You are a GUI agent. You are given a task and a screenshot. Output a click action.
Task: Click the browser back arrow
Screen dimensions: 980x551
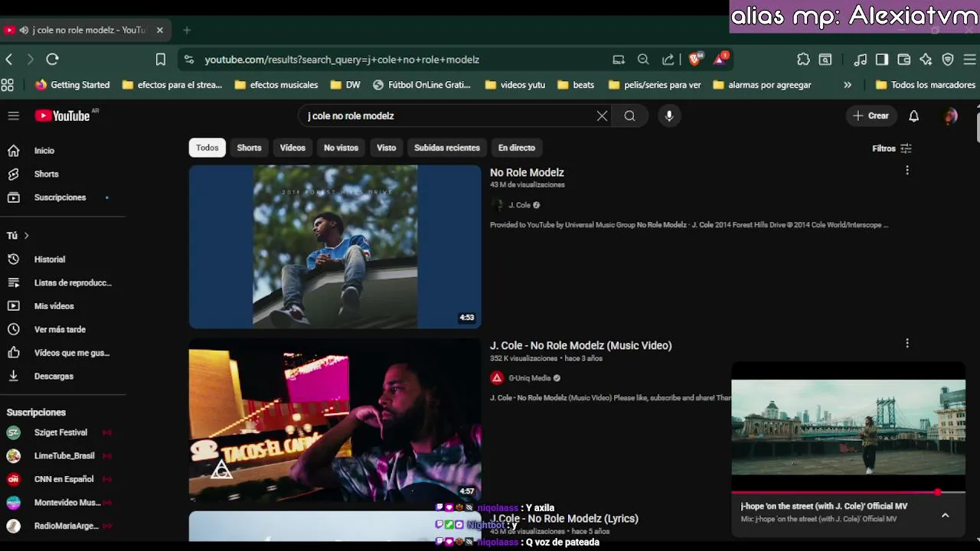pos(9,59)
